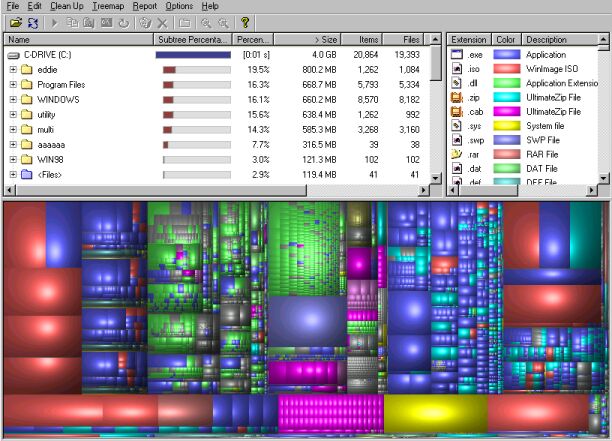Click the WINDOWS folder icon
This screenshot has height=441, width=612.
[x=27, y=100]
